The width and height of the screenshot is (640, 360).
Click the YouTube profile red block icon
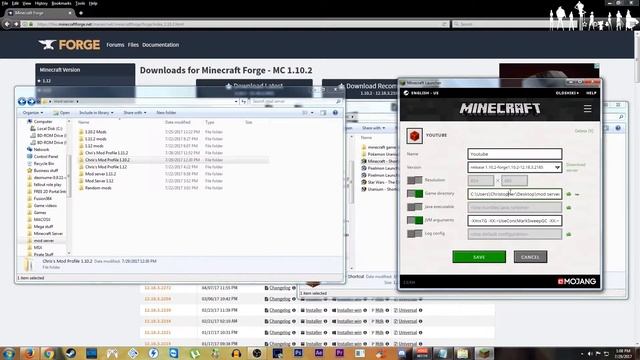(x=414, y=136)
